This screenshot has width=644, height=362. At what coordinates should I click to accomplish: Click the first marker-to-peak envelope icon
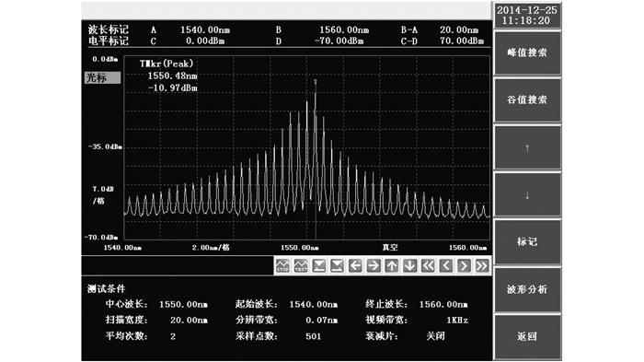tap(319, 265)
